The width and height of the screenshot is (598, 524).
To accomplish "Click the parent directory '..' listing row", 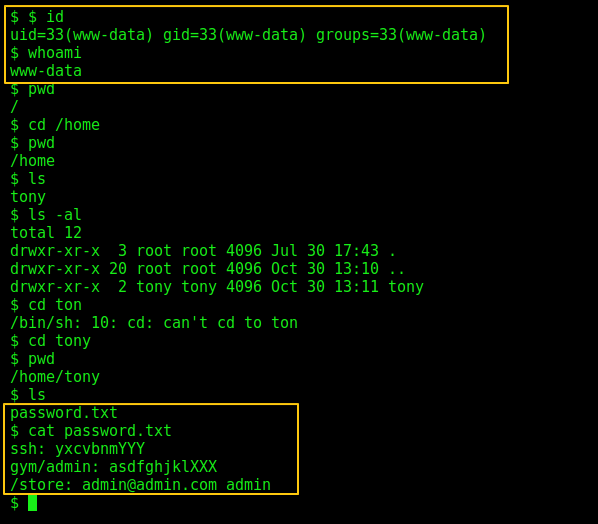I will pos(207,269).
